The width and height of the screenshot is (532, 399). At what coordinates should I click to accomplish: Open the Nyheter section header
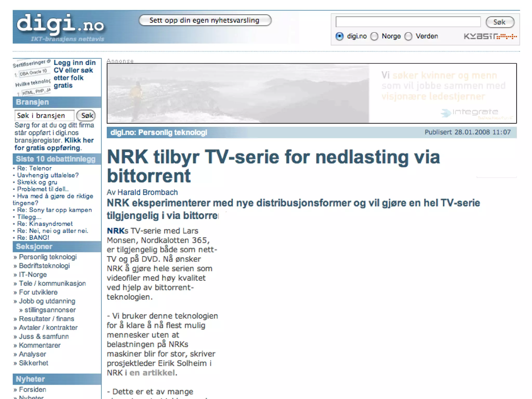click(57, 379)
